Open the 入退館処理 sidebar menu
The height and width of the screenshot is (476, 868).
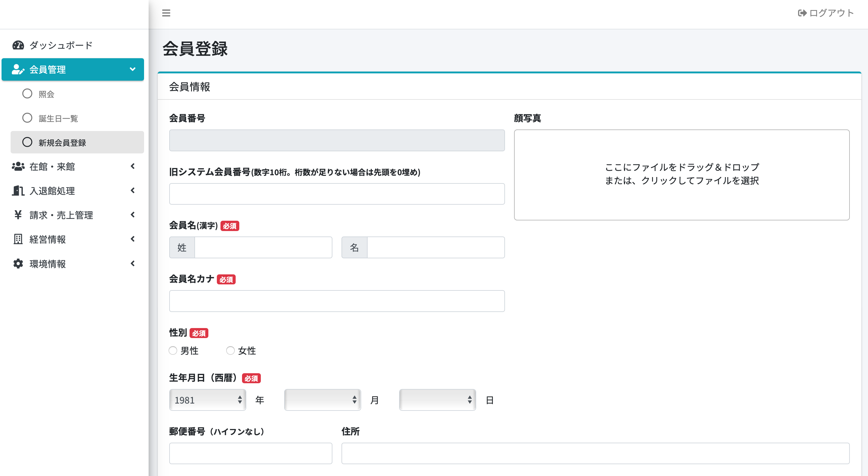[x=73, y=191]
